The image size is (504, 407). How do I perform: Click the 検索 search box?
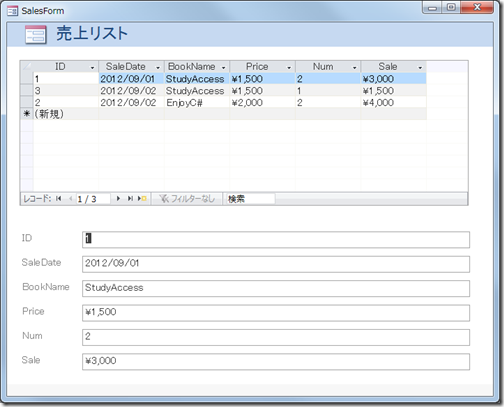[251, 199]
